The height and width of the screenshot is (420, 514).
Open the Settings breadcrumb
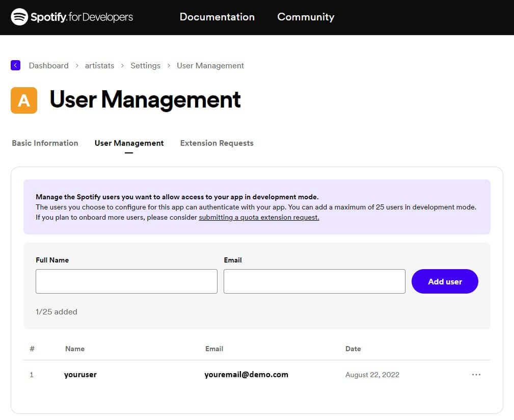point(145,66)
